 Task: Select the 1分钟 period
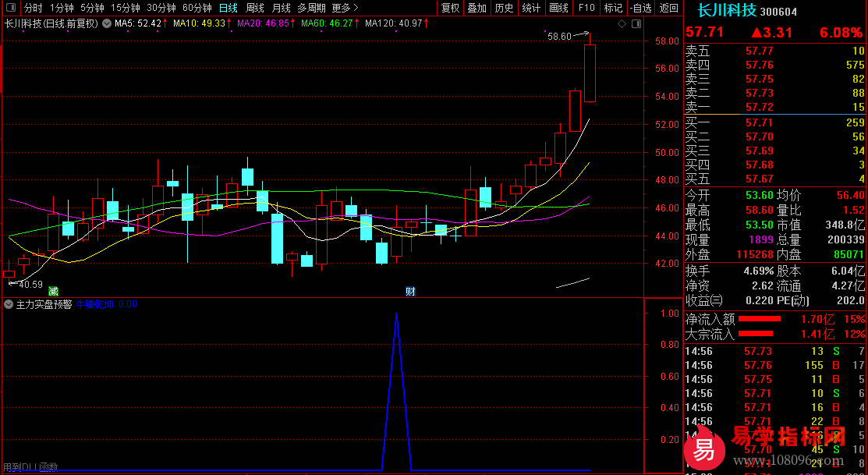pyautogui.click(x=62, y=8)
